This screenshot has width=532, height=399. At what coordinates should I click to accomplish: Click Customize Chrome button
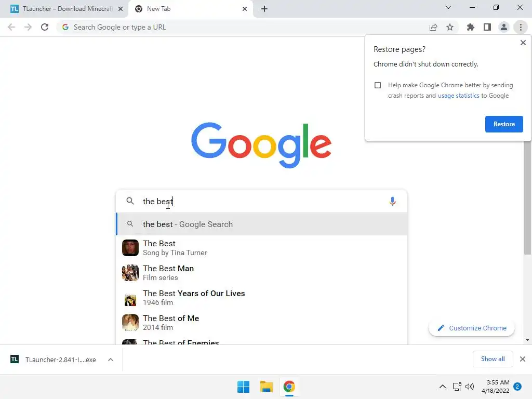click(472, 328)
